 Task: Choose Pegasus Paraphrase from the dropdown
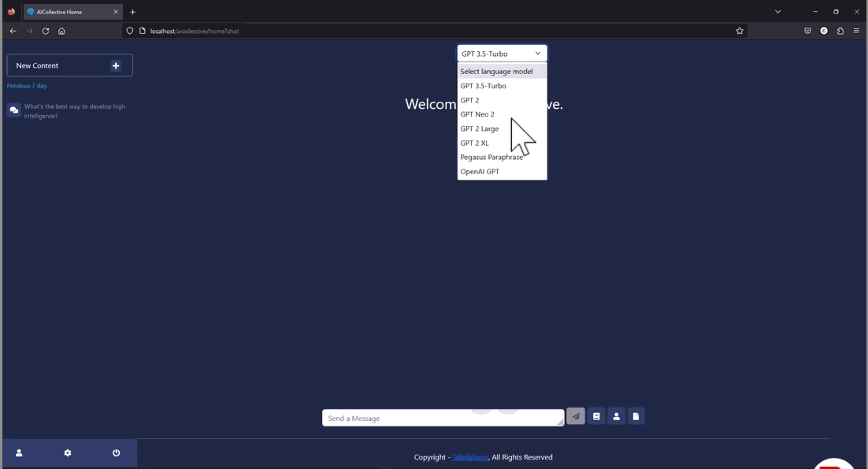(x=491, y=157)
